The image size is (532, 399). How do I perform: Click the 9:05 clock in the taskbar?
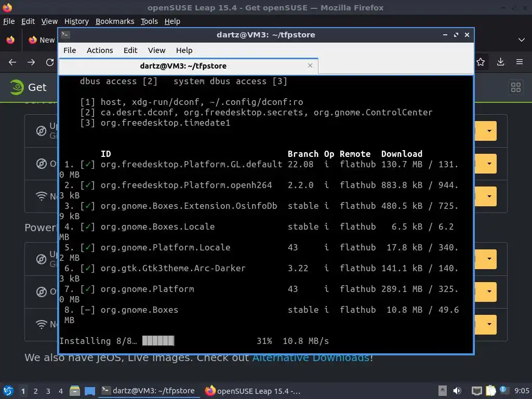tap(522, 391)
